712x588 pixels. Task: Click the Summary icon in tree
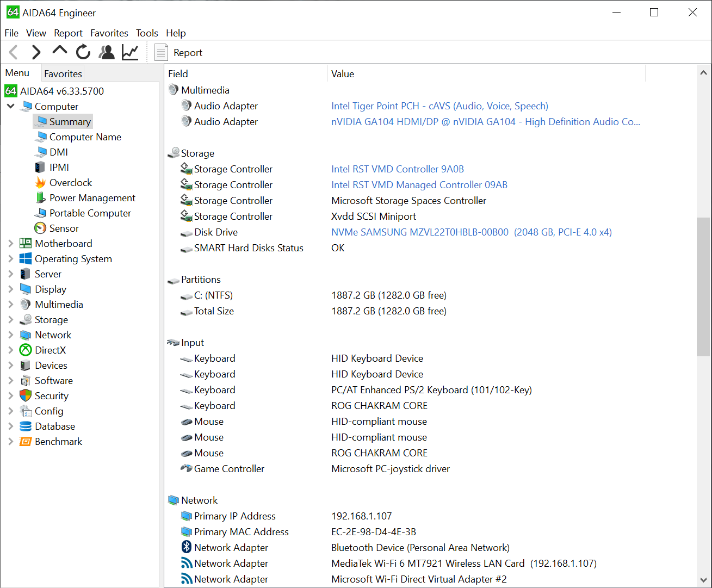click(x=41, y=121)
